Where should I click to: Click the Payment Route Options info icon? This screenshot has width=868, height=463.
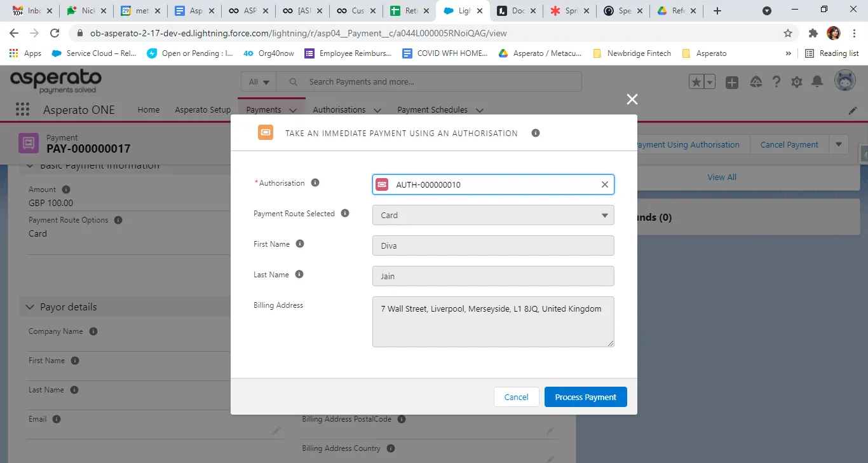click(118, 219)
